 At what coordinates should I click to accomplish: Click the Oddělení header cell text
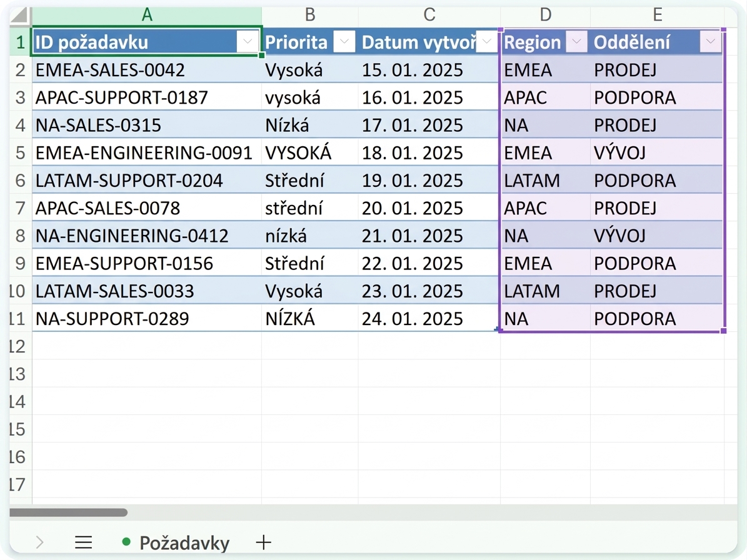pos(632,42)
